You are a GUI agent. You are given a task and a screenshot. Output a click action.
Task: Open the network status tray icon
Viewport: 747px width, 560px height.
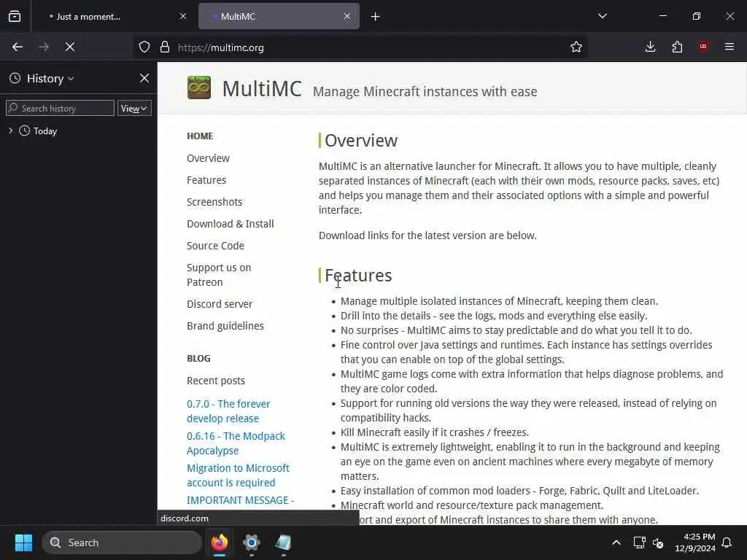click(x=639, y=542)
